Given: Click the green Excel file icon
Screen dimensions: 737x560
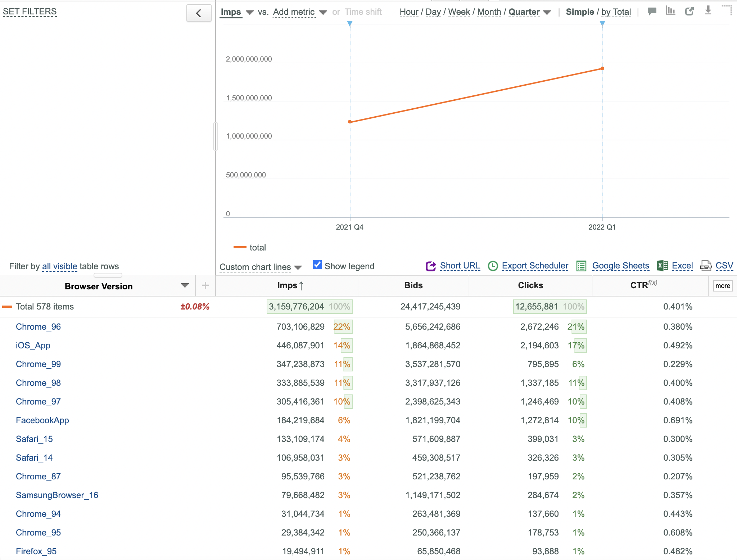Looking at the screenshot, I should tap(662, 266).
